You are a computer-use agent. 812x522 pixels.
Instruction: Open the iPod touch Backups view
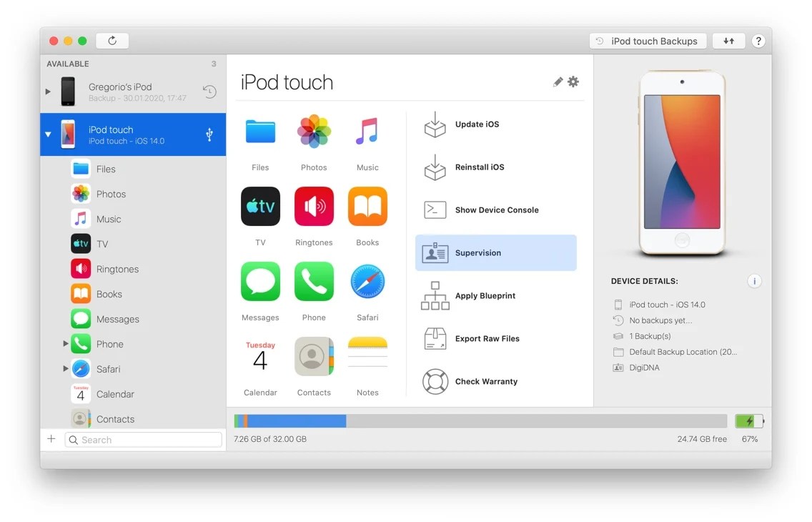coord(648,41)
